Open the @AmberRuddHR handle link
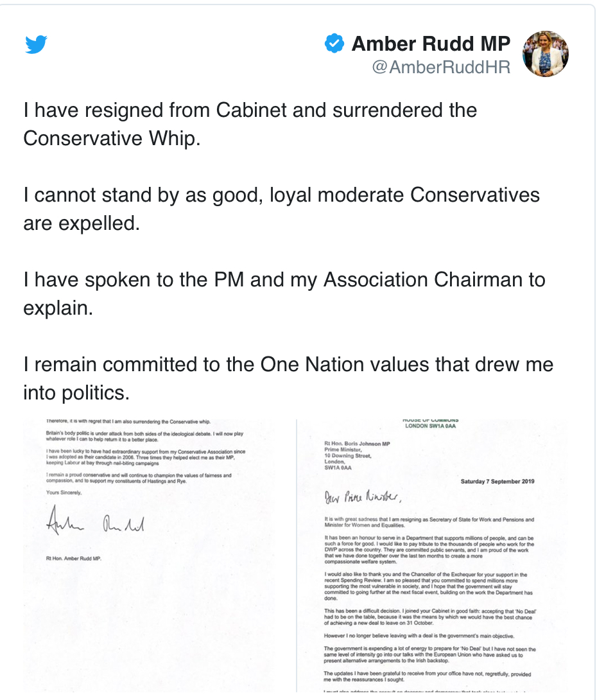The height and width of the screenshot is (700, 597). (x=441, y=67)
